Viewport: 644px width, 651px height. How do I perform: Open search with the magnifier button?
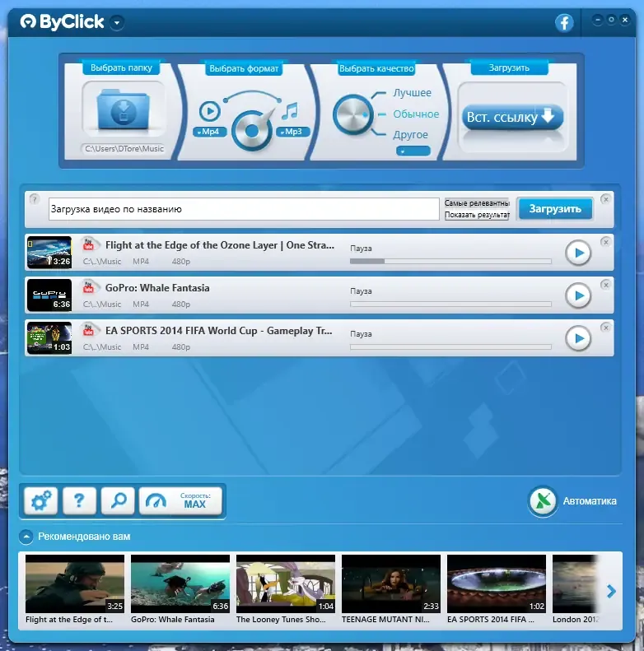(x=118, y=500)
